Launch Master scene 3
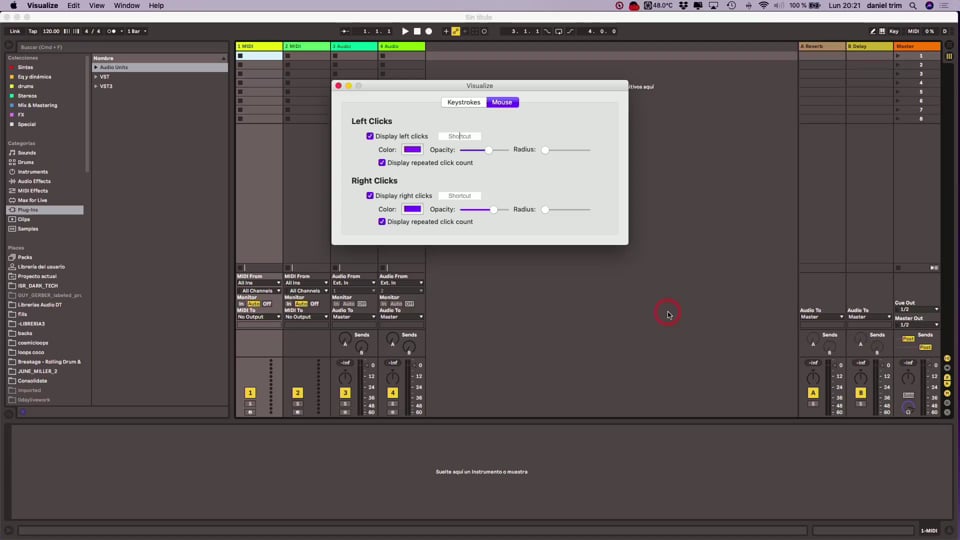This screenshot has width=960, height=540. [898, 73]
